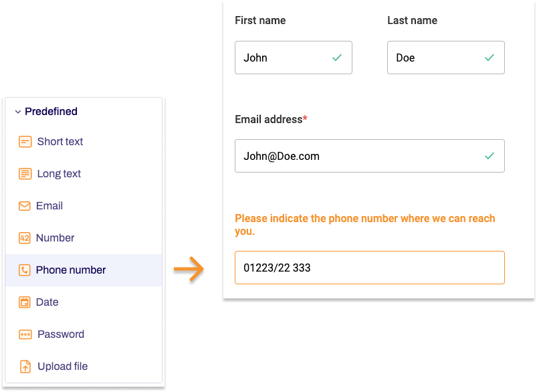
Task: Choose the Upload file field type
Action: tap(63, 366)
